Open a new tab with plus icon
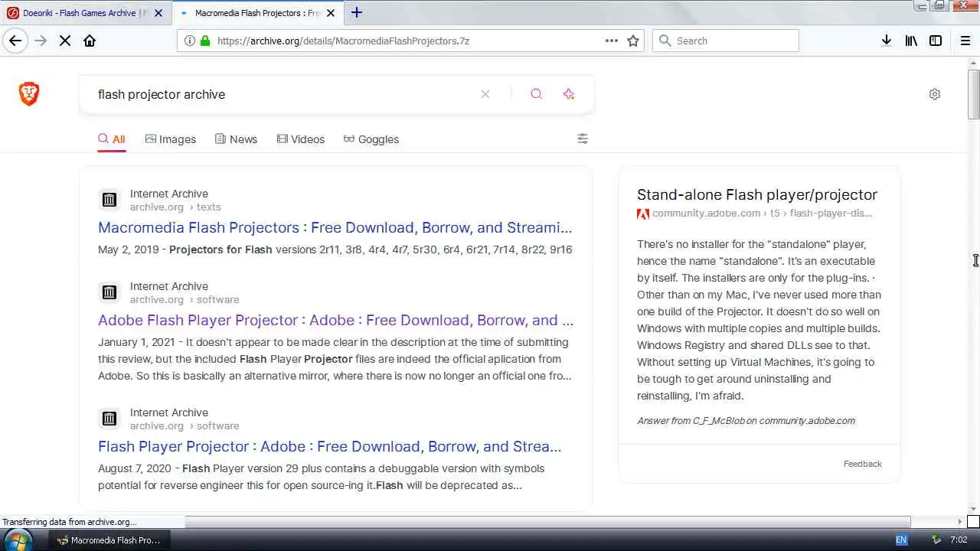Image resolution: width=980 pixels, height=551 pixels. 357,12
